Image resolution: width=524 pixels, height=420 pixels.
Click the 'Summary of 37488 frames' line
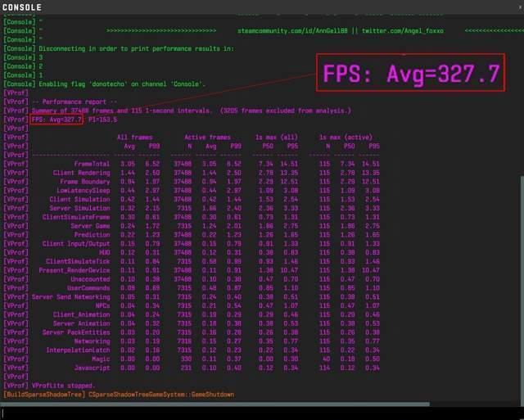pos(192,111)
